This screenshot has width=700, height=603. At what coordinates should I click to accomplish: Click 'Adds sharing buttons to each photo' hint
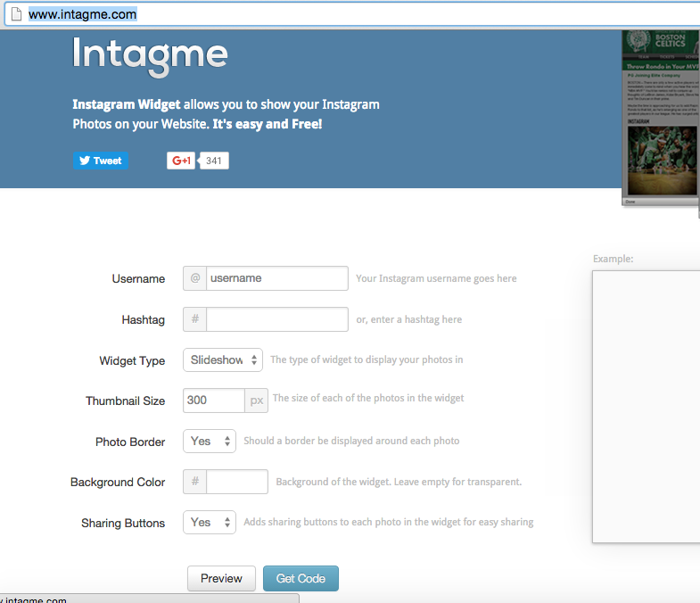tap(389, 522)
